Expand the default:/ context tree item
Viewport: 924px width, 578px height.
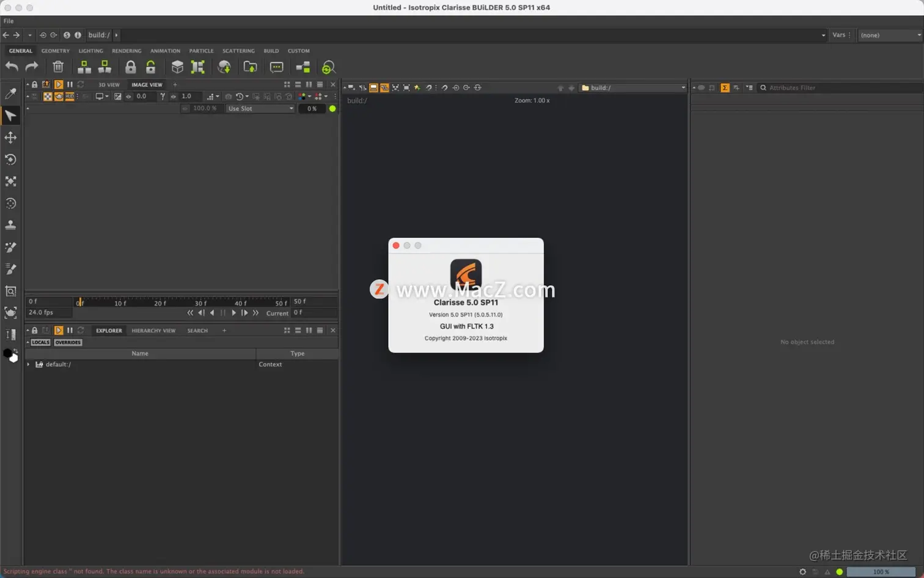coord(28,364)
